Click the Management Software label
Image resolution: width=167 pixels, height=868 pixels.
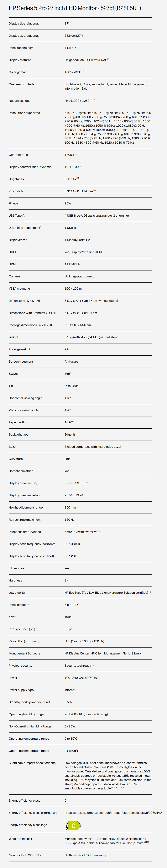tap(24, 653)
